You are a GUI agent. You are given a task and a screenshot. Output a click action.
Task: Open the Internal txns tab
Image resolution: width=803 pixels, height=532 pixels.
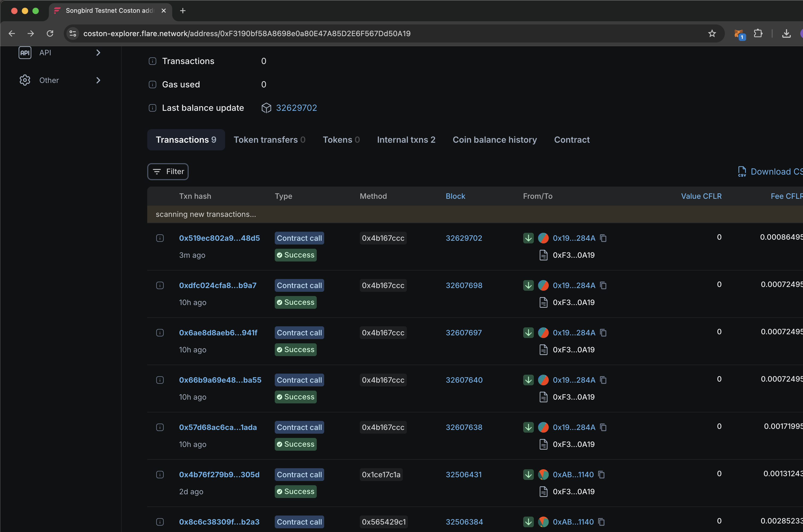[x=406, y=140]
